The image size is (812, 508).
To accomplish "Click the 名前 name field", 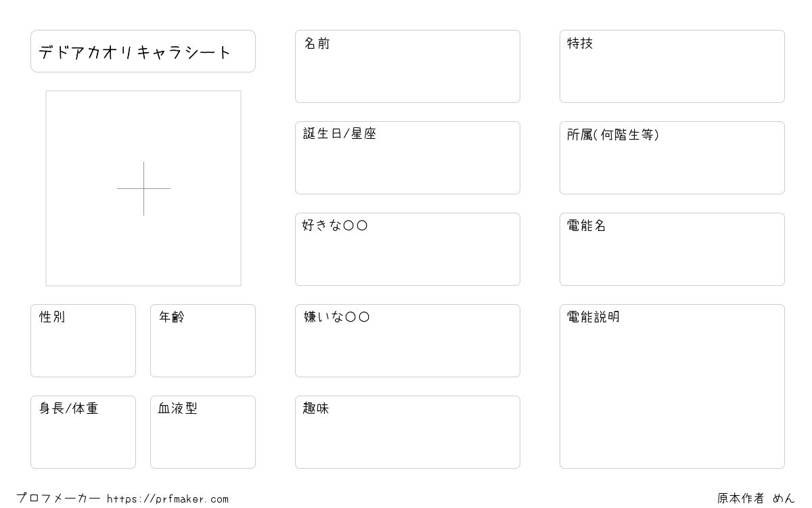I will 407,66.
